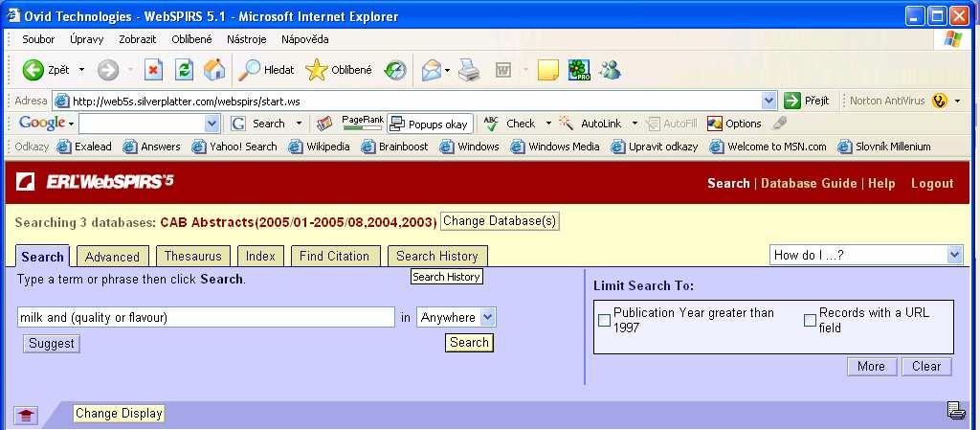This screenshot has height=430, width=980.
Task: Open the Wikipedia links bar bookmark
Action: (x=319, y=147)
